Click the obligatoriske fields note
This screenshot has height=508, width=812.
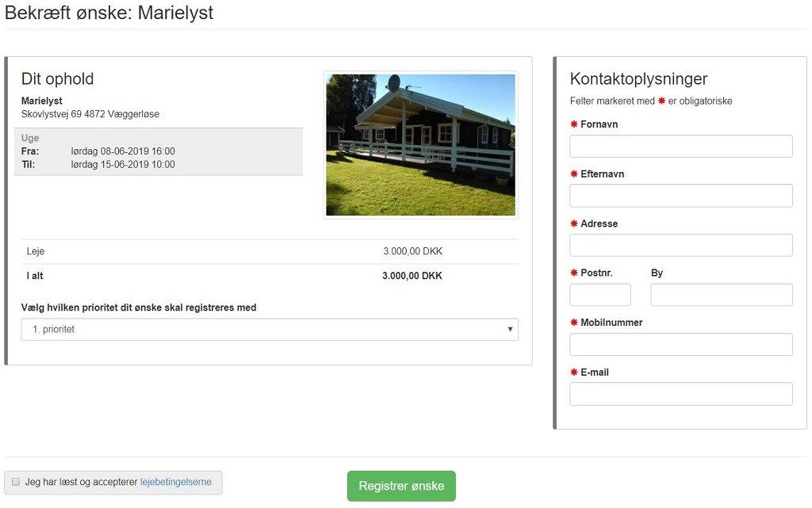point(651,101)
